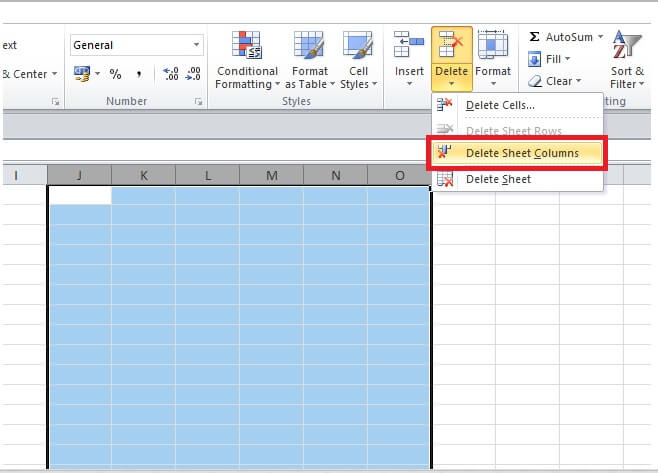Click the Insert cells icon

pyautogui.click(x=409, y=44)
